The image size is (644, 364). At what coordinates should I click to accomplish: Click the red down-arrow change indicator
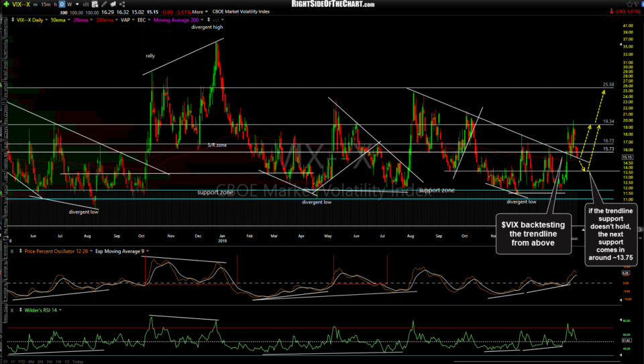(612, 11)
